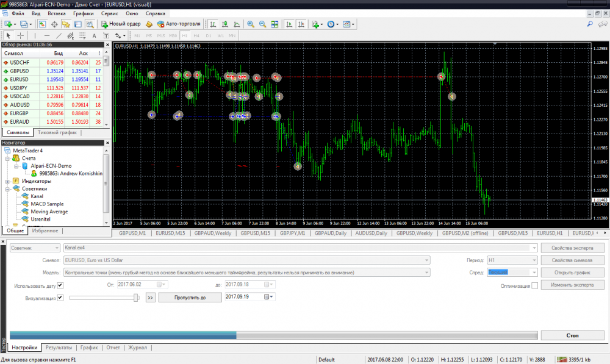Expand the 'Индикаторы' tree node
The width and height of the screenshot is (610, 364).
pyautogui.click(x=7, y=181)
